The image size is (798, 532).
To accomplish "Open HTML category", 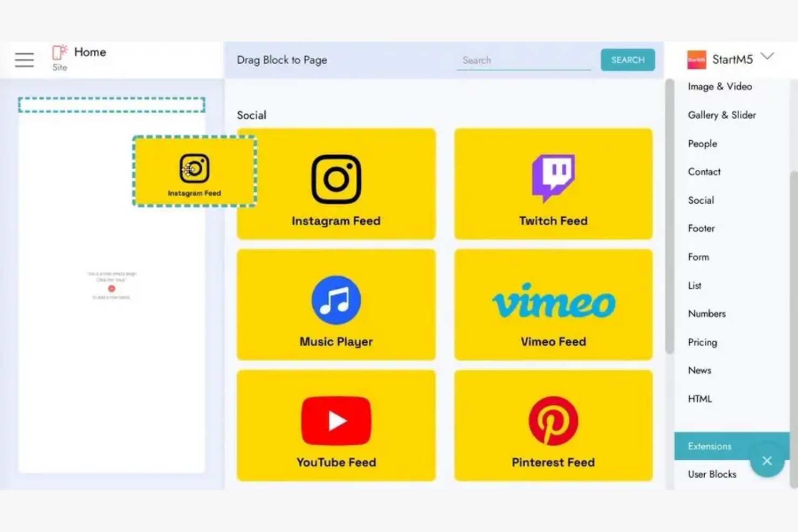I will coord(700,398).
